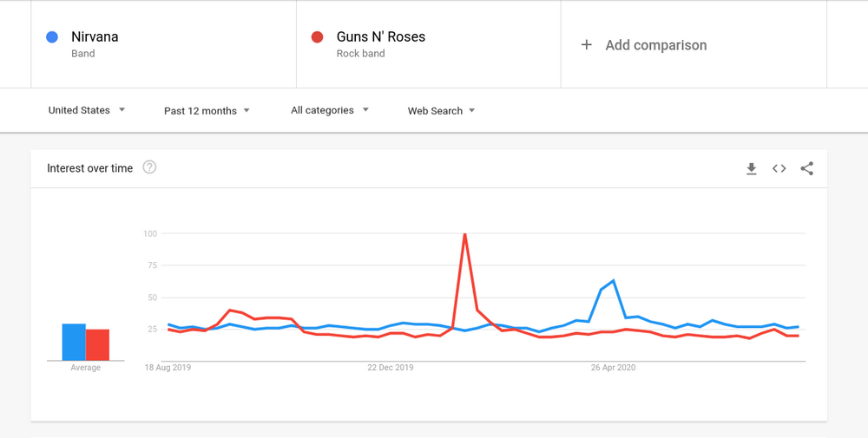Image resolution: width=868 pixels, height=438 pixels.
Task: Edit the Guns N' Roses search term
Action: (381, 37)
